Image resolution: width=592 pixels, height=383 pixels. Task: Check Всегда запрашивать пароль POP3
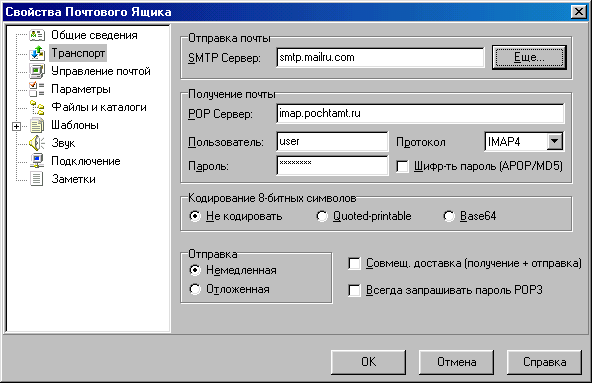[354, 290]
